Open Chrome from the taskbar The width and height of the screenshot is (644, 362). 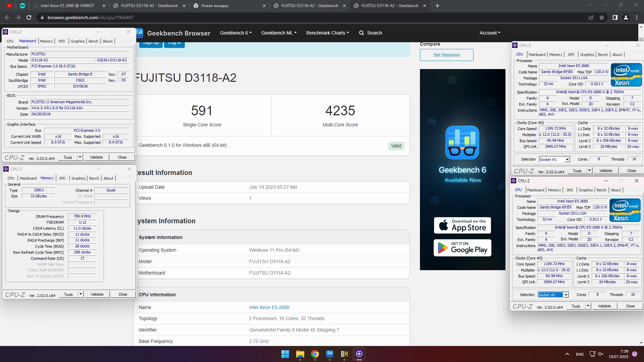315,354
